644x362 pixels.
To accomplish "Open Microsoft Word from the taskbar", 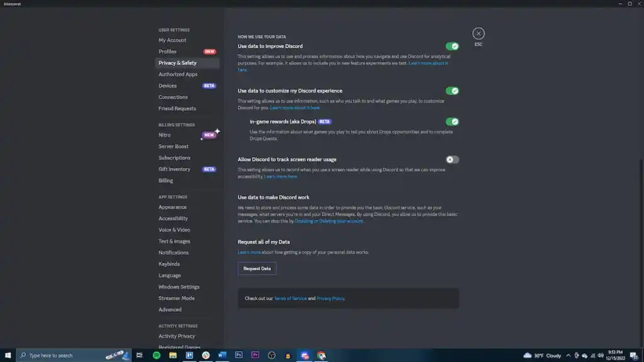I will point(222,356).
